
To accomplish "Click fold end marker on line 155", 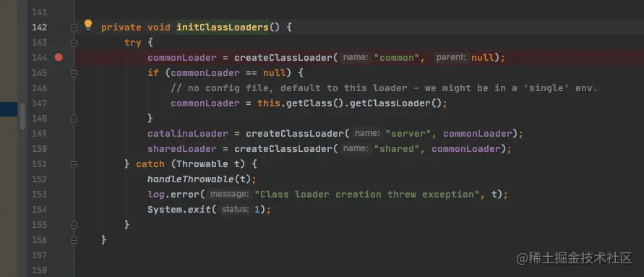I will pyautogui.click(x=74, y=225).
